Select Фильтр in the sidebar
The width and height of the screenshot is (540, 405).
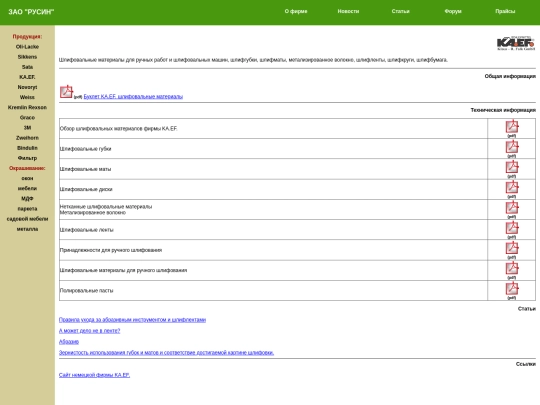tap(27, 158)
